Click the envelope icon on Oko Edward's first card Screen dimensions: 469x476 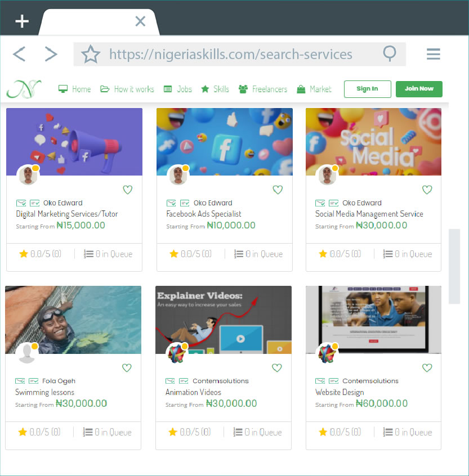tap(21, 203)
